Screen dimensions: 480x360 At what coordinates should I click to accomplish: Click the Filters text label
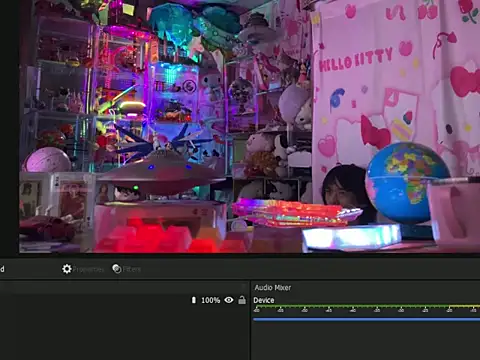point(132,269)
